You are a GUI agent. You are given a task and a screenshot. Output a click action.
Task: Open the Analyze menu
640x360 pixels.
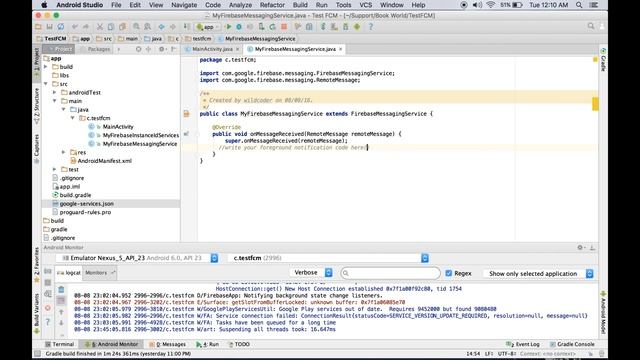tap(240, 5)
